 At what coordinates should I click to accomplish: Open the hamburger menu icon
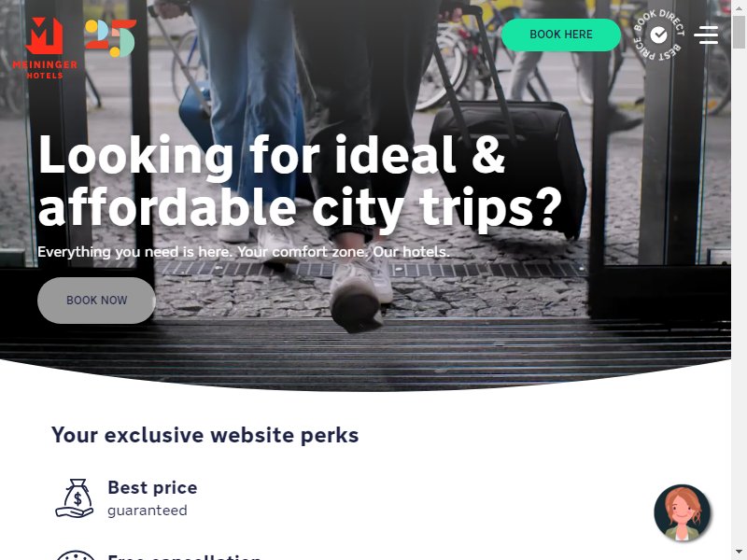(706, 35)
